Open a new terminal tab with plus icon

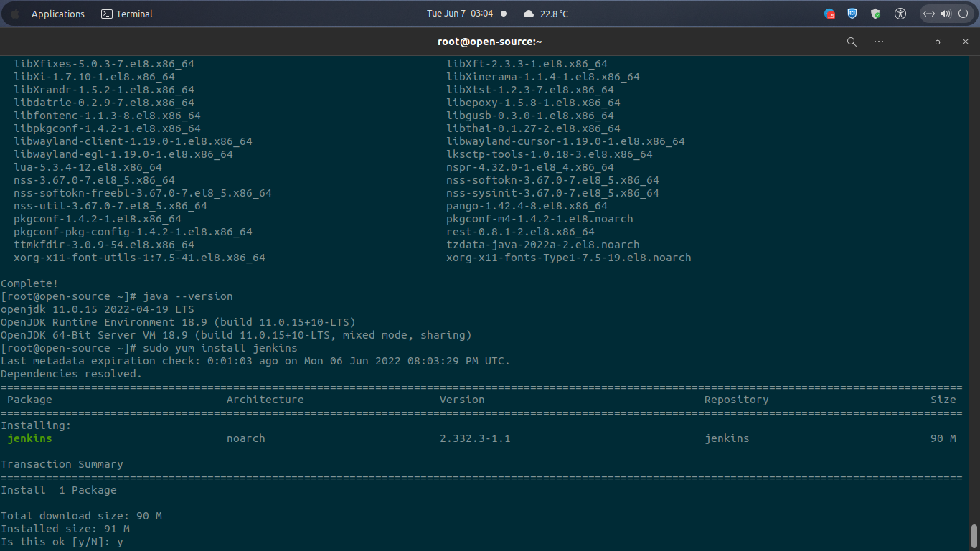pyautogui.click(x=14, y=42)
